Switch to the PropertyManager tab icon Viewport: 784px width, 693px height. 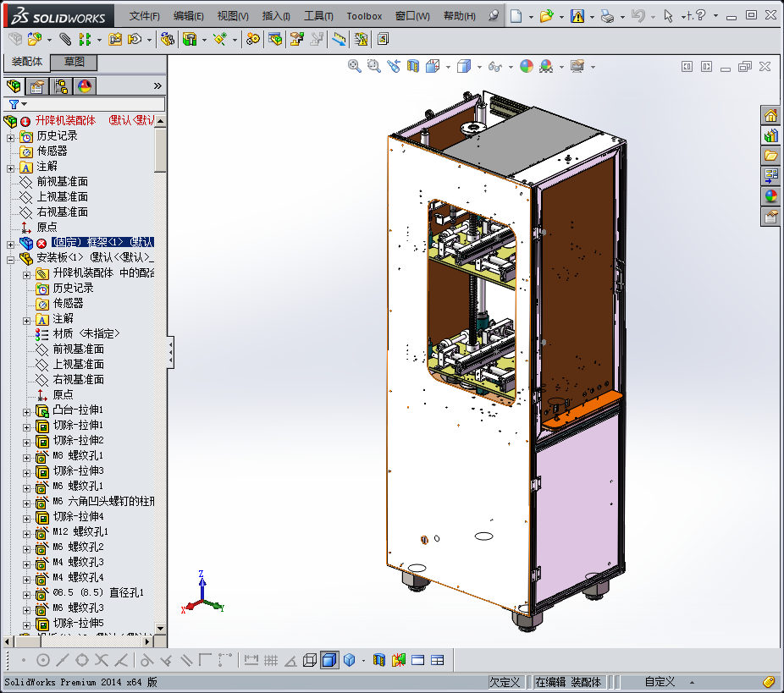point(37,86)
